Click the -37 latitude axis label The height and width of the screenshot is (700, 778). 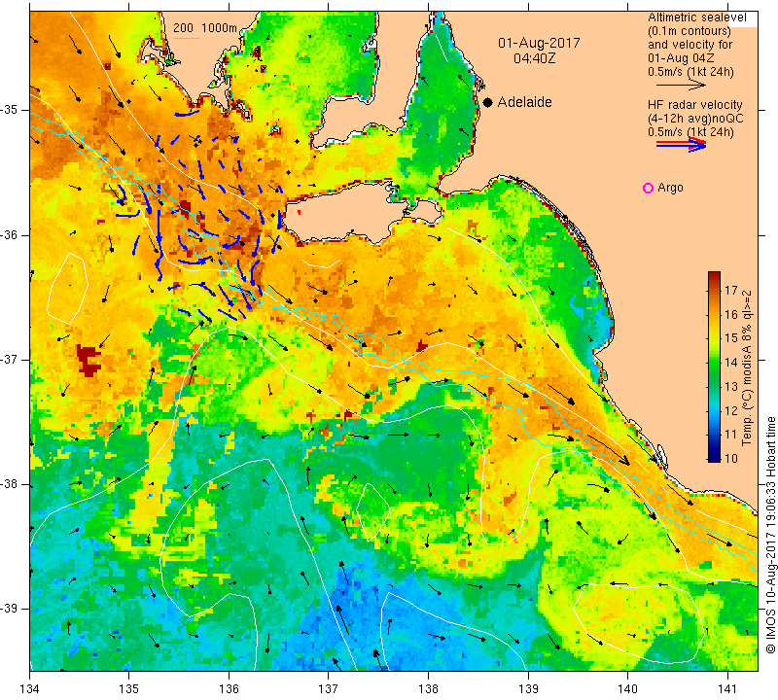(10, 359)
